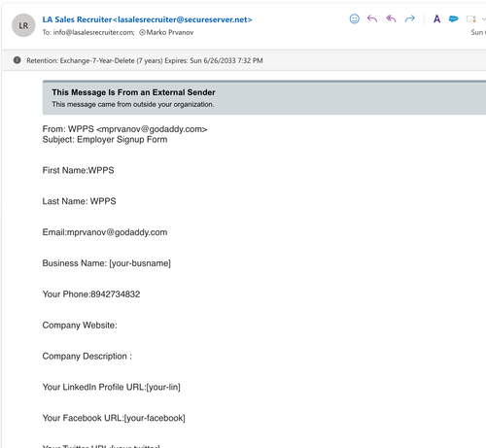The height and width of the screenshot is (448, 486).
Task: Reply all to the message
Action: tap(391, 19)
